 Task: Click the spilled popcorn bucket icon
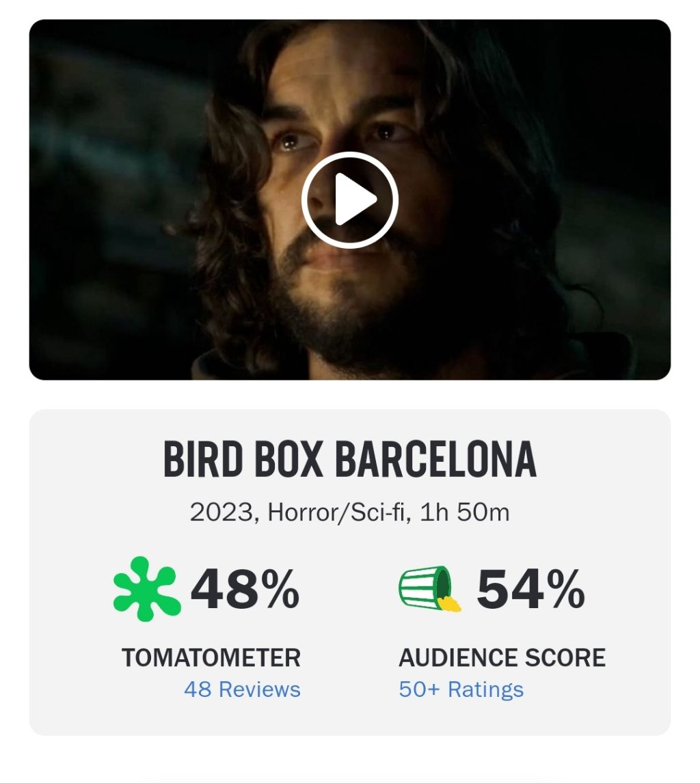[x=428, y=588]
